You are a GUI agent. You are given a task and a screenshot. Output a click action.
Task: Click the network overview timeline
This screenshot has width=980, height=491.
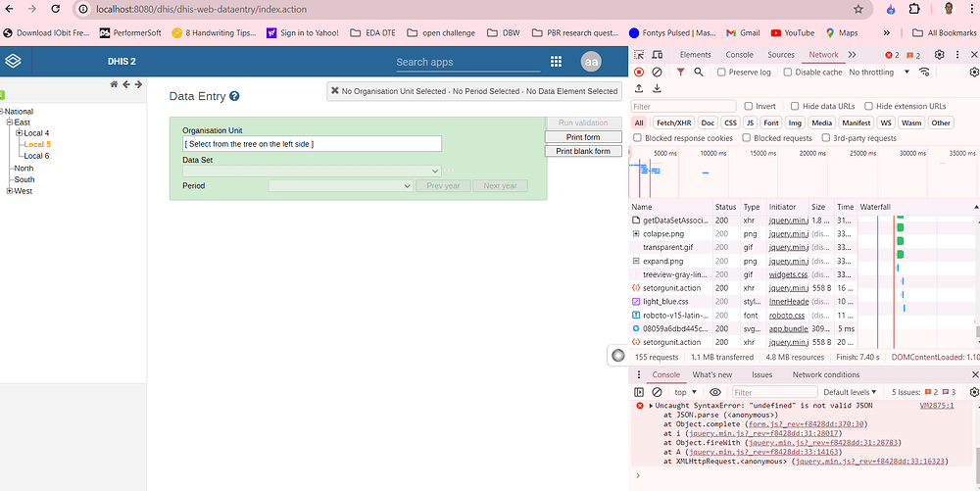tap(804, 172)
